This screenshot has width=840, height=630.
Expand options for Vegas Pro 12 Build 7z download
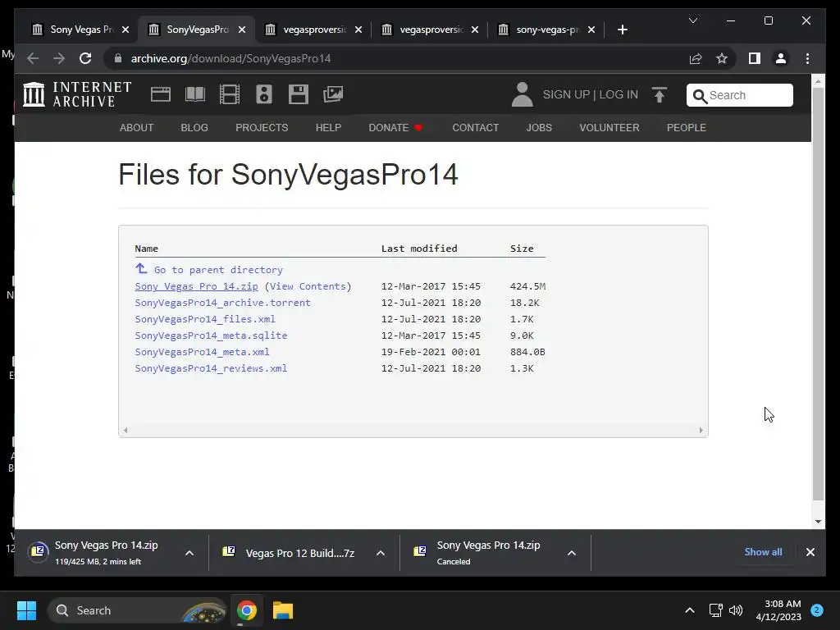[381, 553]
